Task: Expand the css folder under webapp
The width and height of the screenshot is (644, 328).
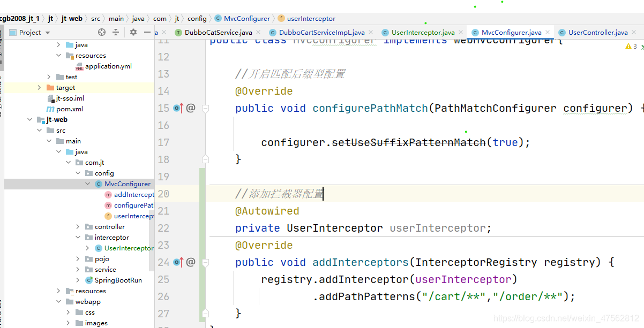Action: click(68, 312)
